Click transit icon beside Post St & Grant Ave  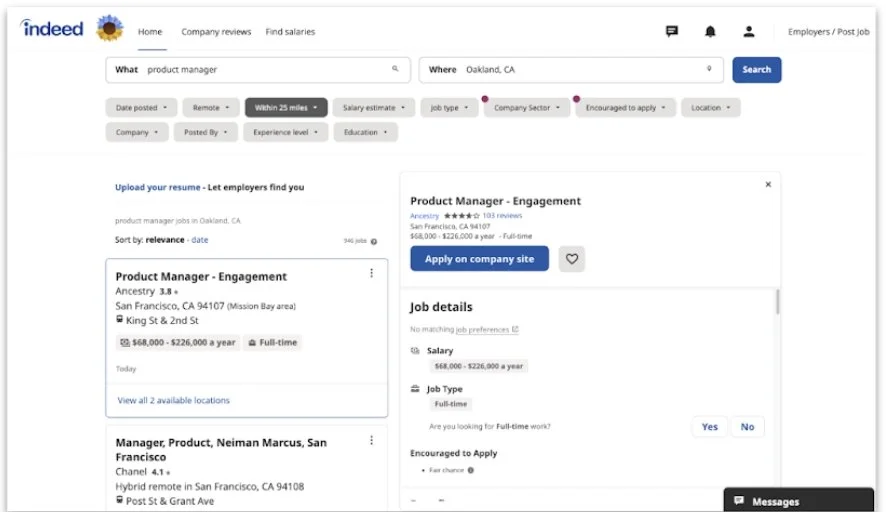click(119, 500)
